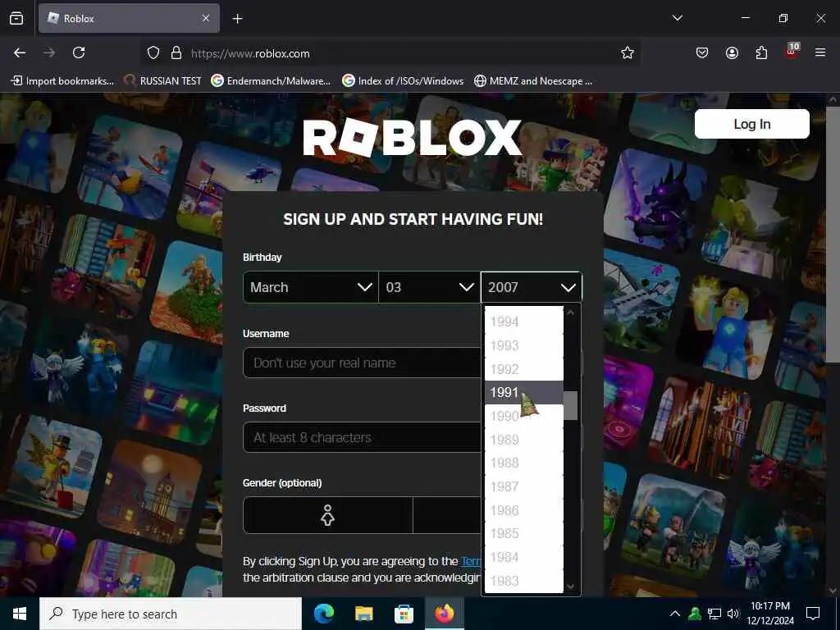Screen dimensions: 840x630
Task: Open the day dropdown showing 03
Action: click(x=430, y=287)
